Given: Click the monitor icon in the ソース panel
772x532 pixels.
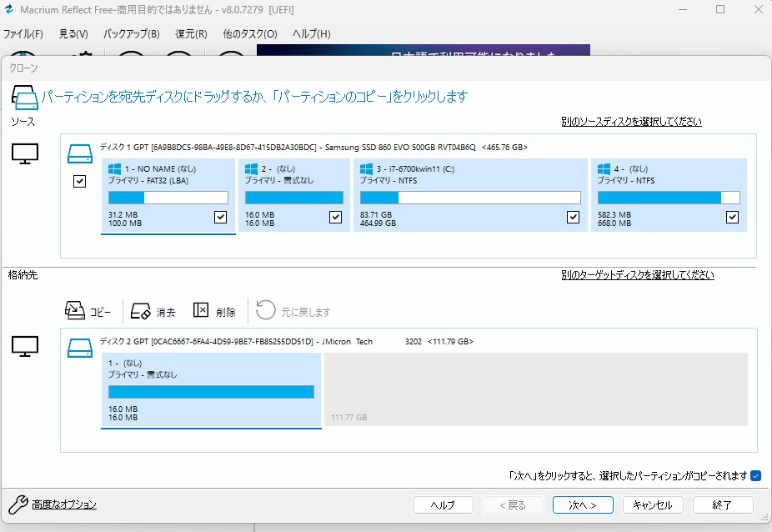Looking at the screenshot, I should [27, 153].
